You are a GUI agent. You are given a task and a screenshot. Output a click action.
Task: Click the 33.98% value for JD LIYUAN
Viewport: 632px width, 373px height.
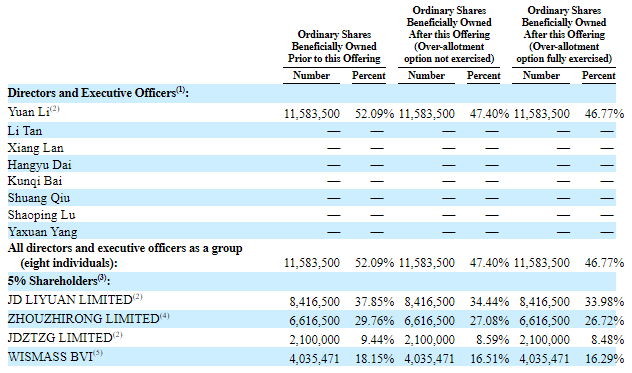tap(604, 302)
